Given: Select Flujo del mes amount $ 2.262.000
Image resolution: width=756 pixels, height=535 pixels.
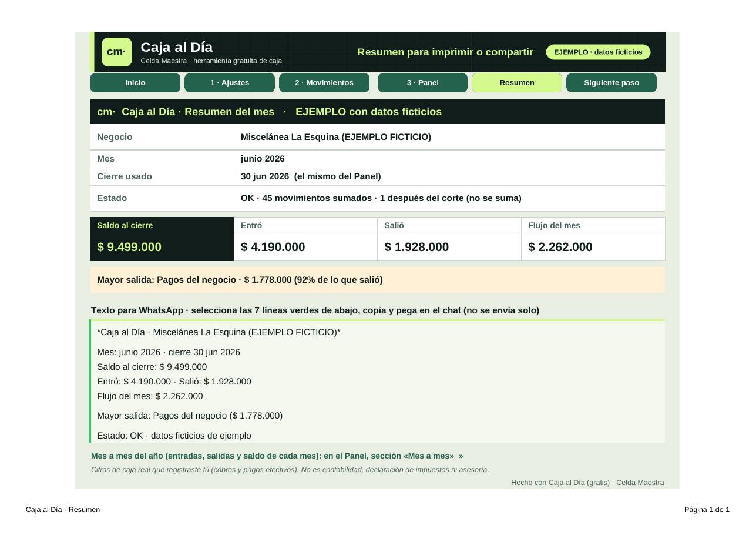Looking at the screenshot, I should click(x=560, y=247).
